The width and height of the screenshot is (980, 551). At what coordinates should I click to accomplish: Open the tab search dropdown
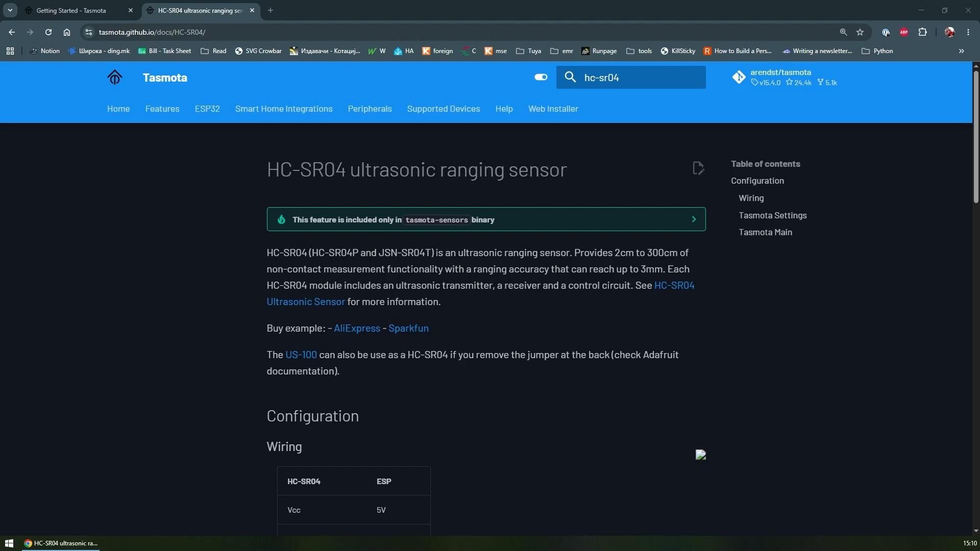pos(10,10)
